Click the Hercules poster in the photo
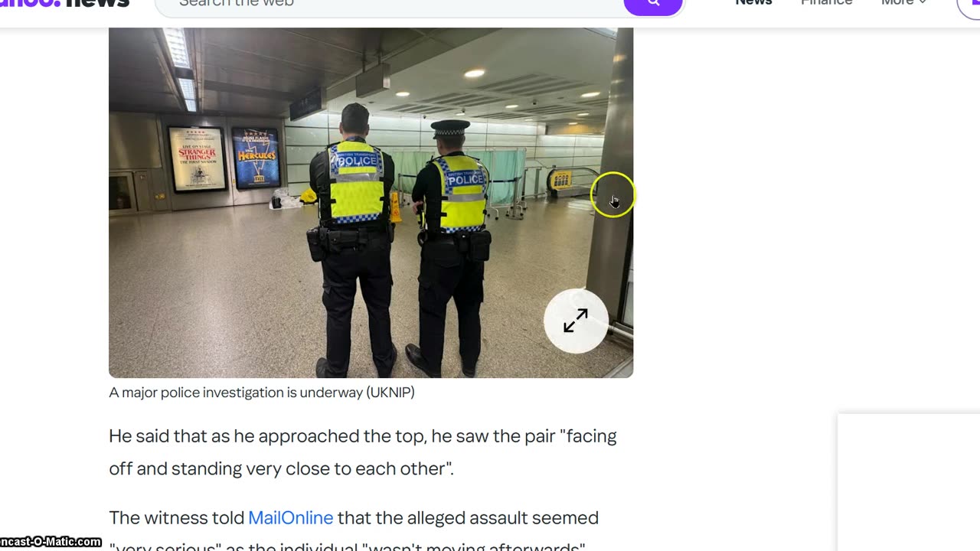 pos(256,158)
